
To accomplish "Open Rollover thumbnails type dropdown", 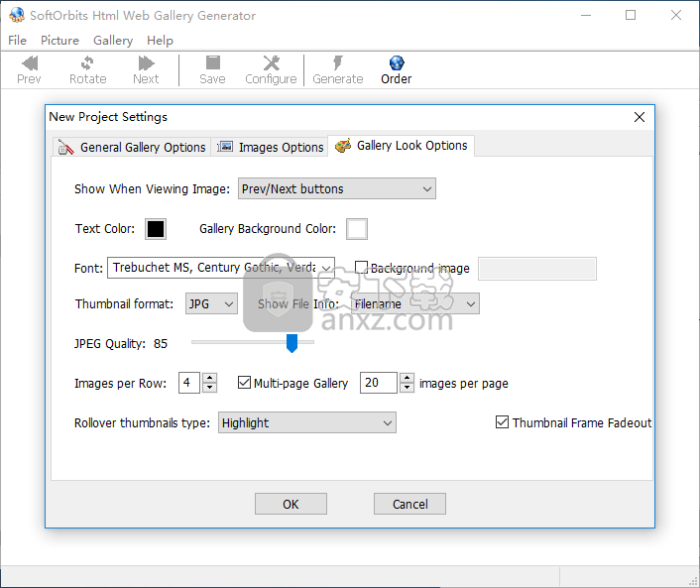I will point(307,422).
